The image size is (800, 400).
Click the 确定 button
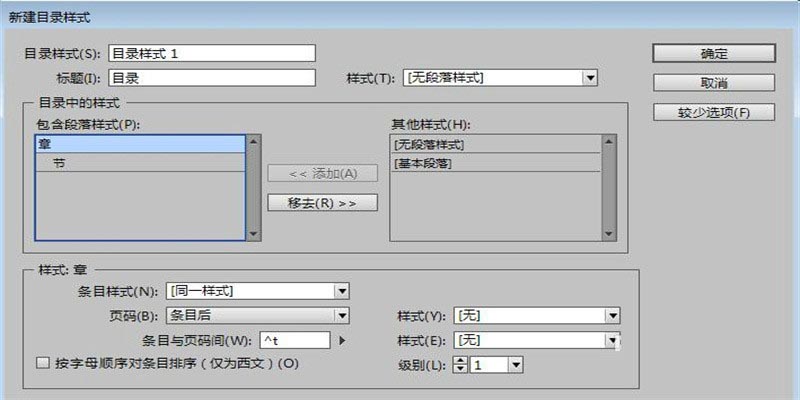(x=714, y=54)
